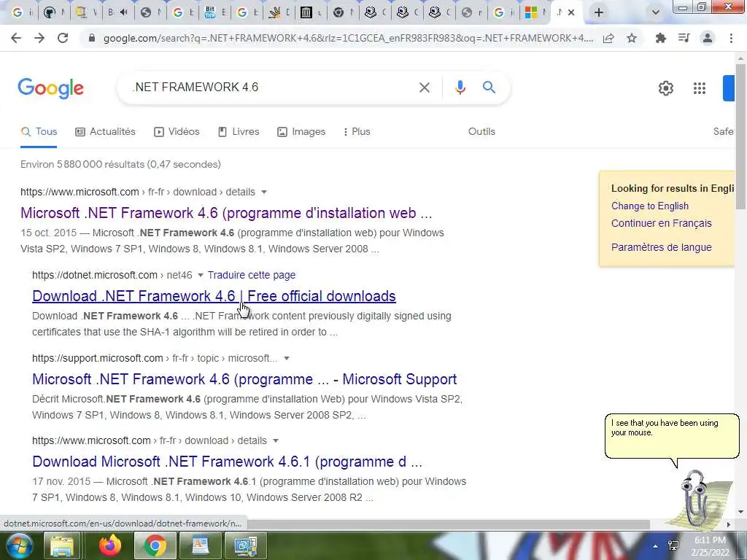Open File Explorer from the taskbar
This screenshot has height=560, width=747.
(62, 545)
